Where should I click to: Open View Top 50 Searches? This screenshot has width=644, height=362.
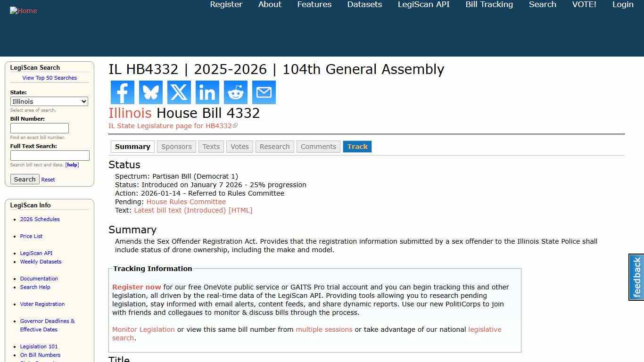pos(50,78)
